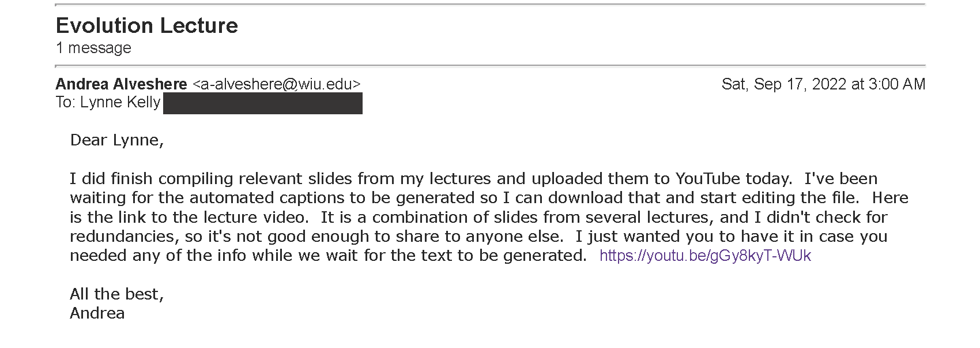Image resolution: width=980 pixels, height=348 pixels.
Task: Click the "All the best," closing line
Action: click(117, 294)
